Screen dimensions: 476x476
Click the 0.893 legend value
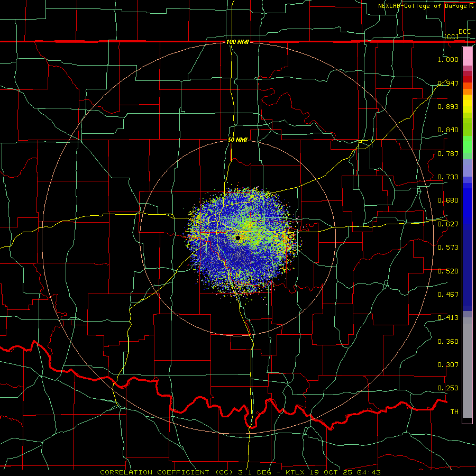click(x=448, y=106)
